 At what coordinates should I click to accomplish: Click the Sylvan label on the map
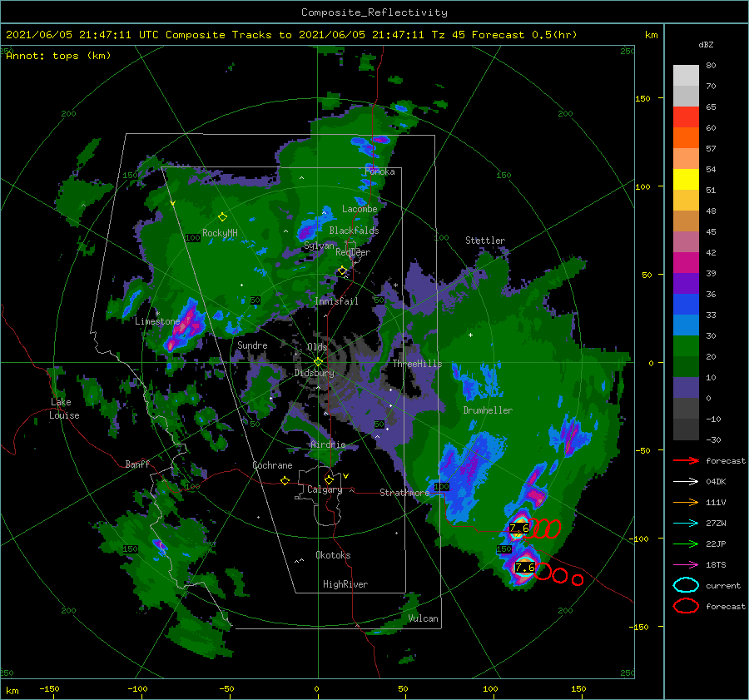[319, 246]
